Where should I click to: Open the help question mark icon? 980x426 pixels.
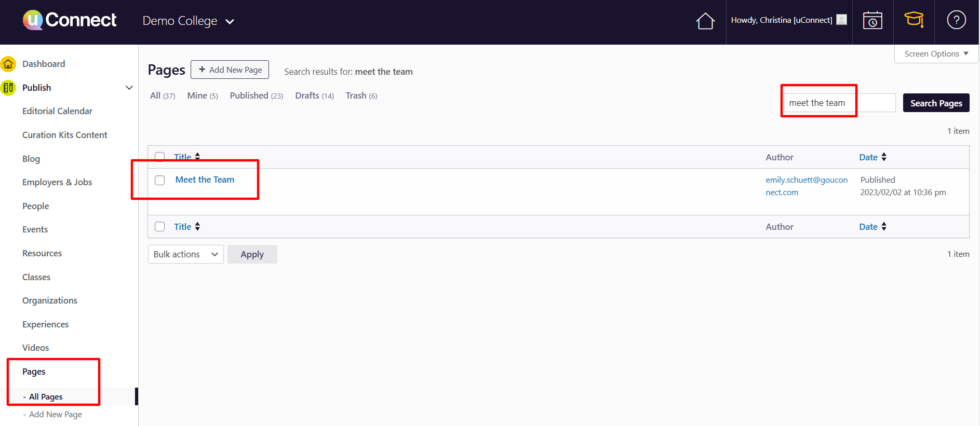point(956,20)
